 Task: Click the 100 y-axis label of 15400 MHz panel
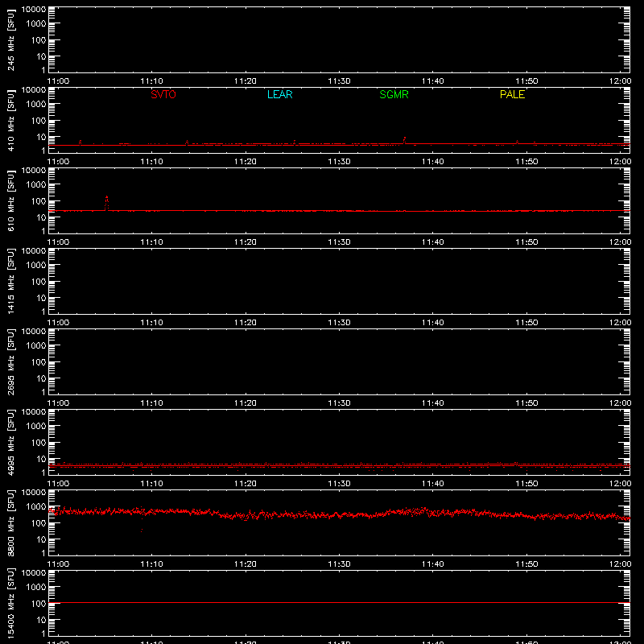pyautogui.click(x=38, y=604)
